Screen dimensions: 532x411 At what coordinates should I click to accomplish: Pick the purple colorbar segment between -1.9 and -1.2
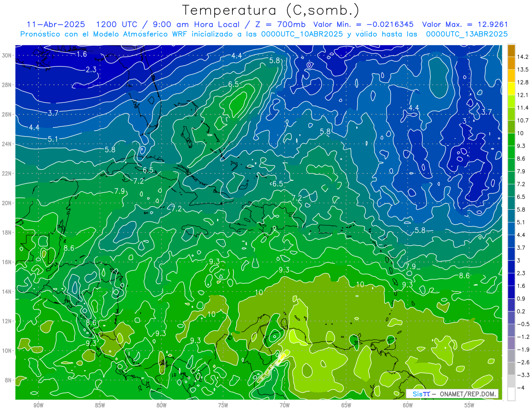click(512, 343)
